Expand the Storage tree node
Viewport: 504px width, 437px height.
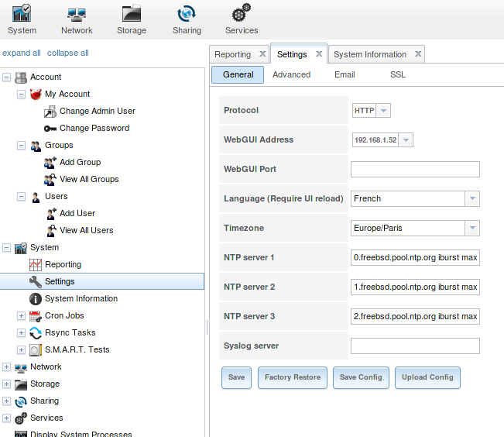[6, 384]
